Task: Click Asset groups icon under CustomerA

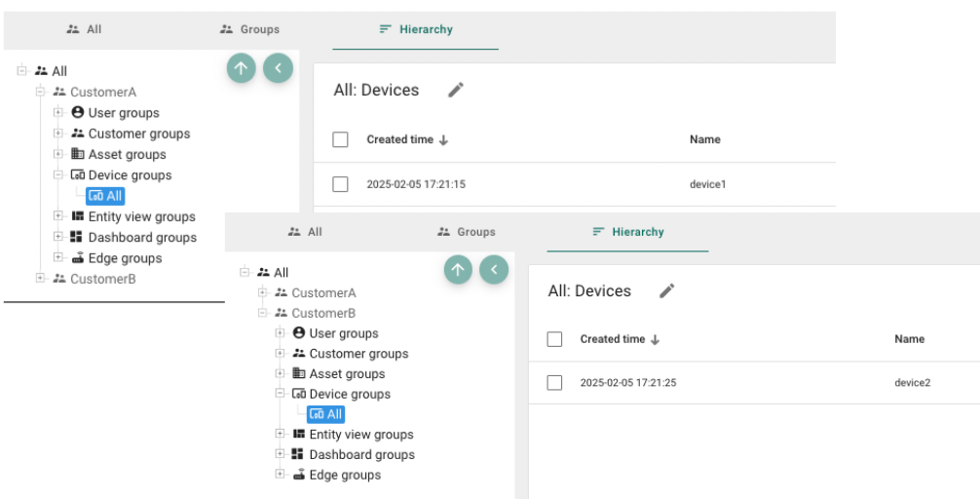Action: (78, 154)
